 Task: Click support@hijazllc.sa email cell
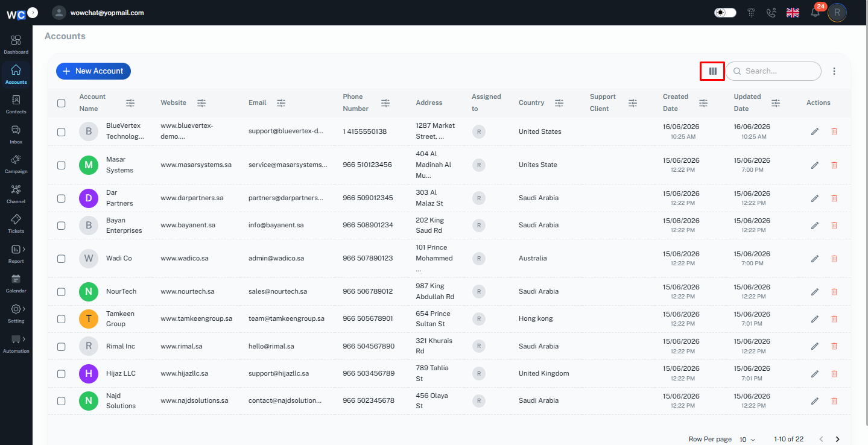pos(279,373)
